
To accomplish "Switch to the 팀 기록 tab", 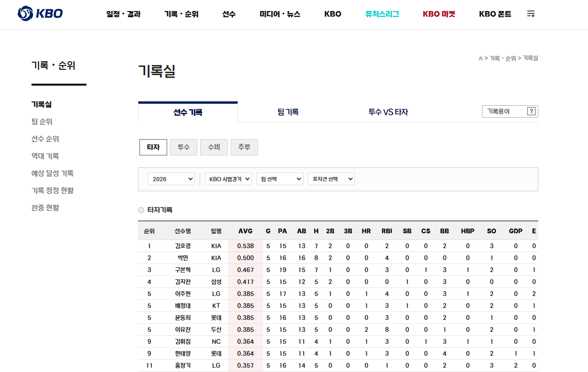I will pos(288,112).
